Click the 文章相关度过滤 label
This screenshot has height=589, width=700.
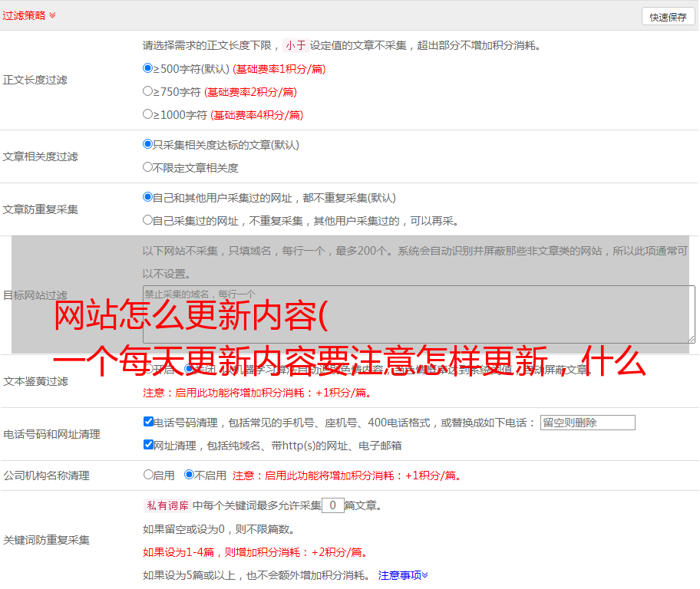[x=40, y=156]
